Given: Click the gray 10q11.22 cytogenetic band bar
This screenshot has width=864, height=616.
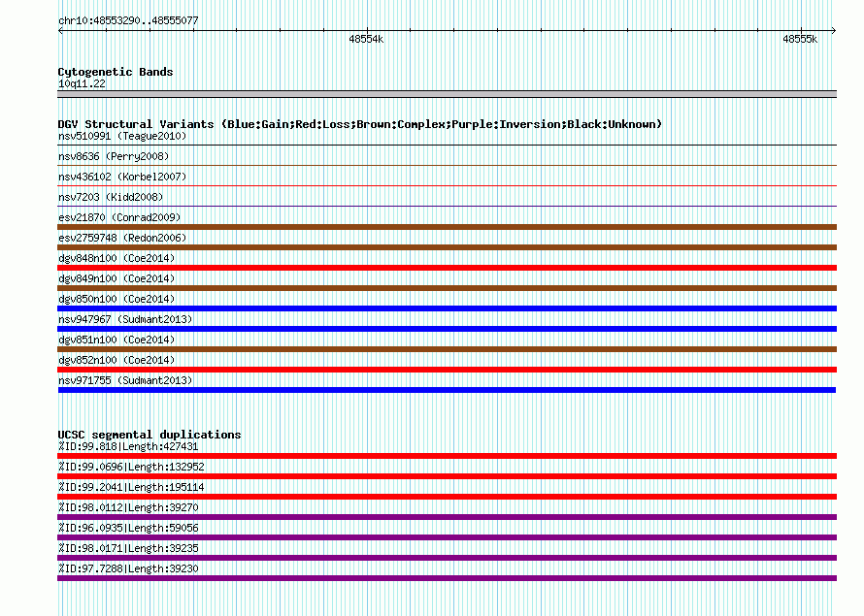Looking at the screenshot, I should coord(447,94).
